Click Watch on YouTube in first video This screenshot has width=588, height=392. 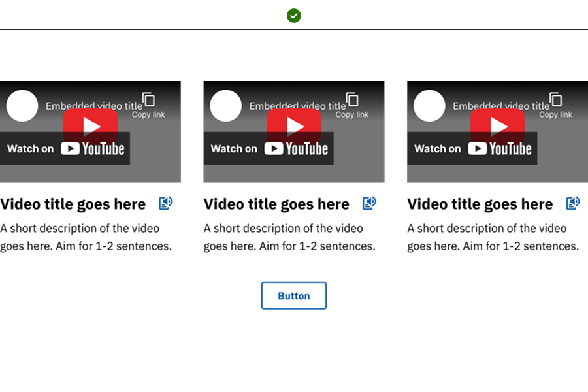65,148
